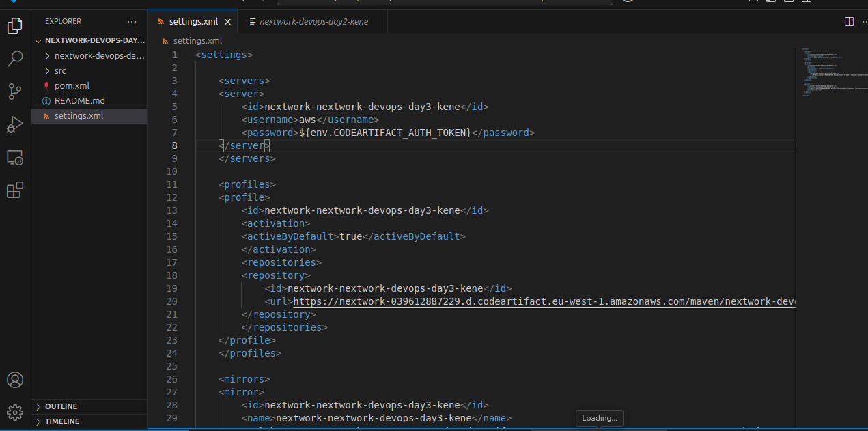The width and height of the screenshot is (868, 431).
Task: Click </profiles> closing tag line 24
Action: pos(250,353)
